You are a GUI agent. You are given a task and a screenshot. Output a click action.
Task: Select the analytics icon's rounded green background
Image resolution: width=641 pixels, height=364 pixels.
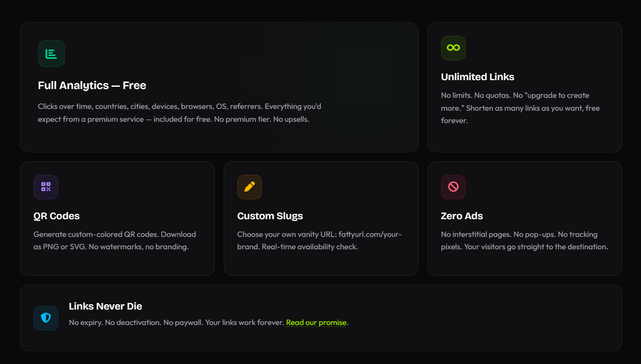click(x=51, y=53)
